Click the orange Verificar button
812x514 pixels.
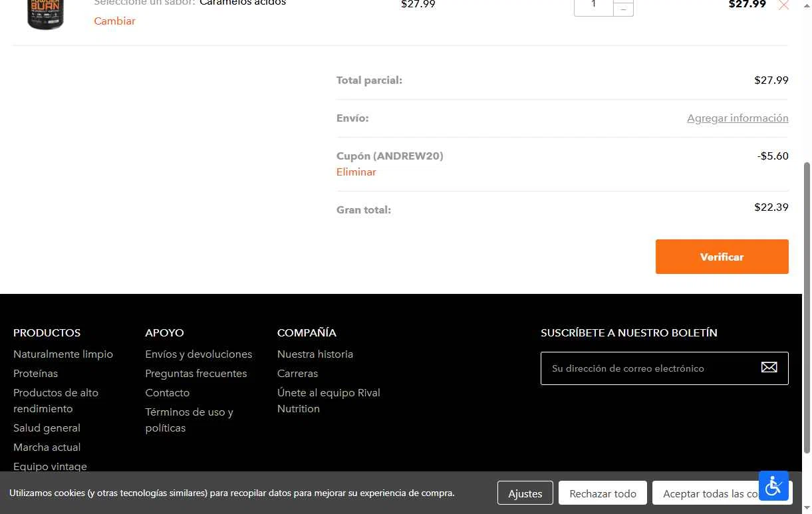point(722,257)
